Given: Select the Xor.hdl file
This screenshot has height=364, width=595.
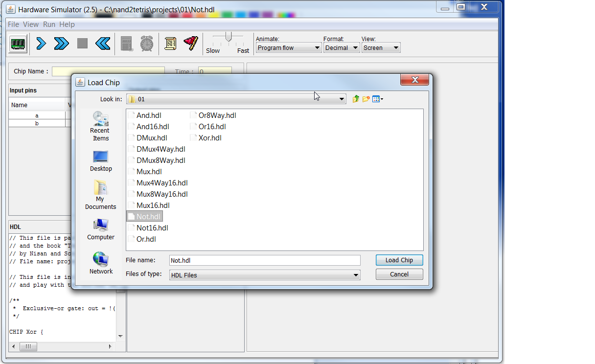Looking at the screenshot, I should tap(209, 138).
